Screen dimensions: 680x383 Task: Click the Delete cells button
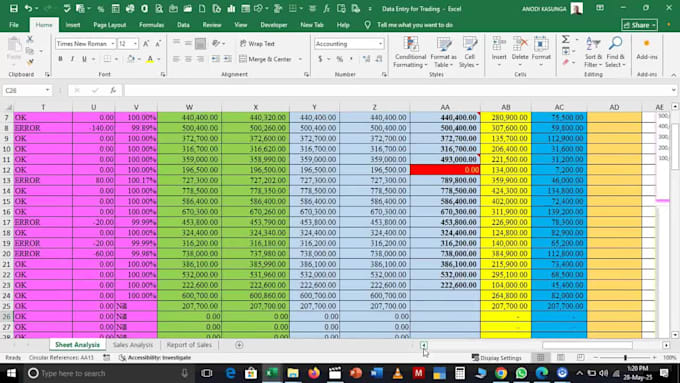(520, 51)
